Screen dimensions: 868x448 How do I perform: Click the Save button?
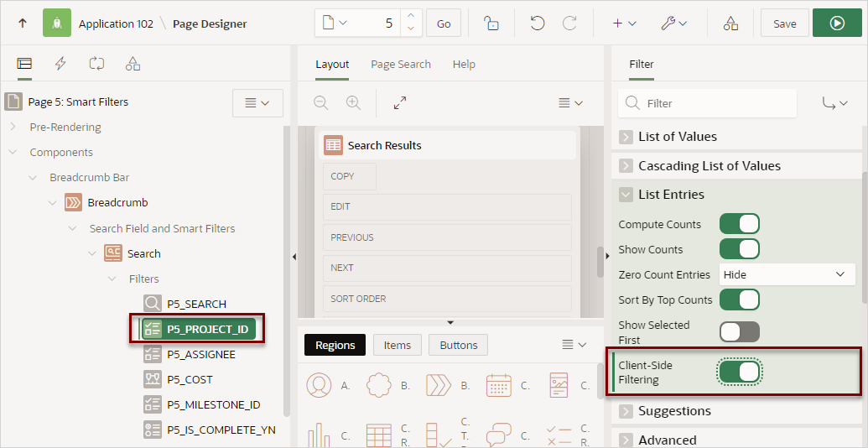pos(784,23)
